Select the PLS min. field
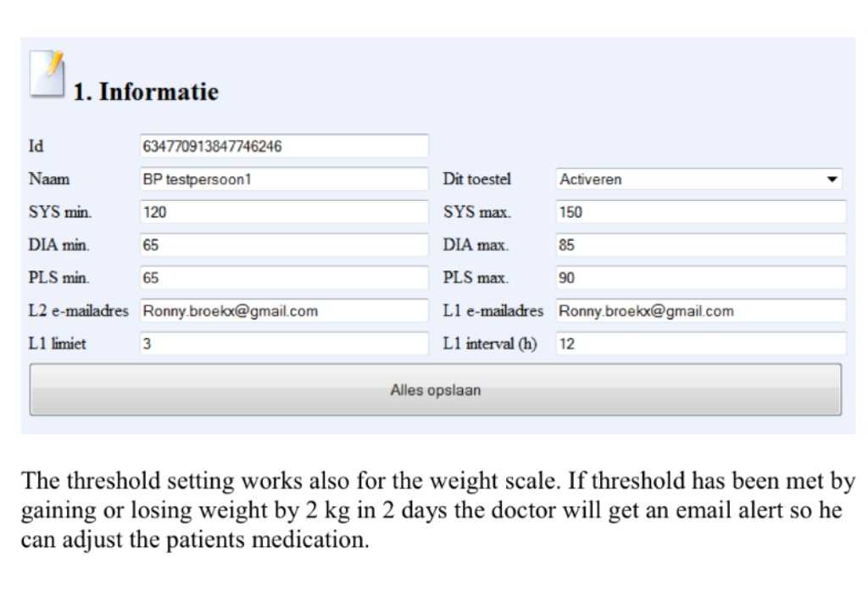868x603 pixels. click(284, 278)
